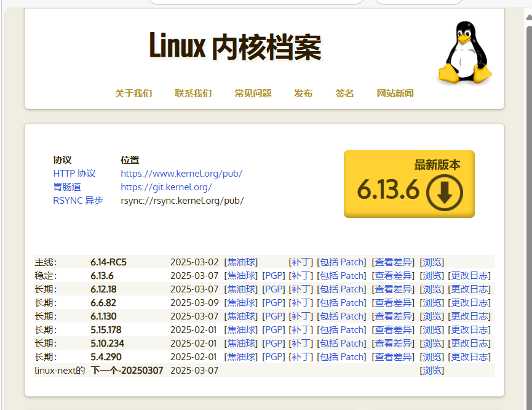Click 焦油球 link for 6.1.130
The height and width of the screenshot is (410, 532).
(241, 316)
